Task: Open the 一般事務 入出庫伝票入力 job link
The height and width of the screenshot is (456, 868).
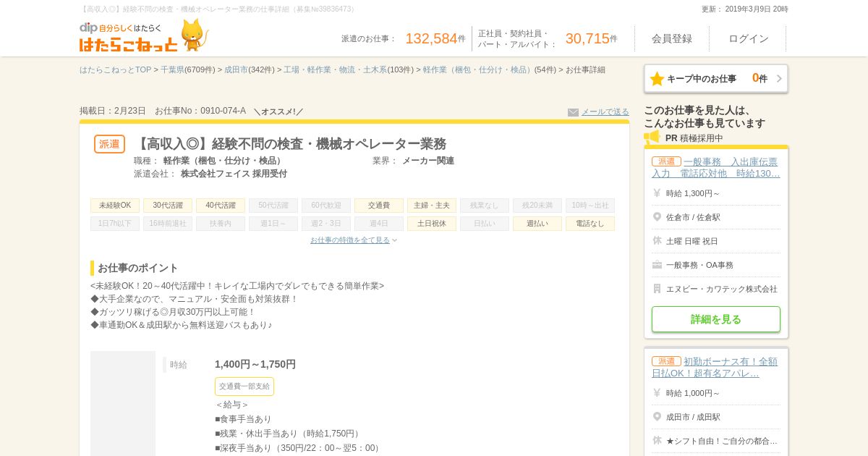Action: click(716, 168)
